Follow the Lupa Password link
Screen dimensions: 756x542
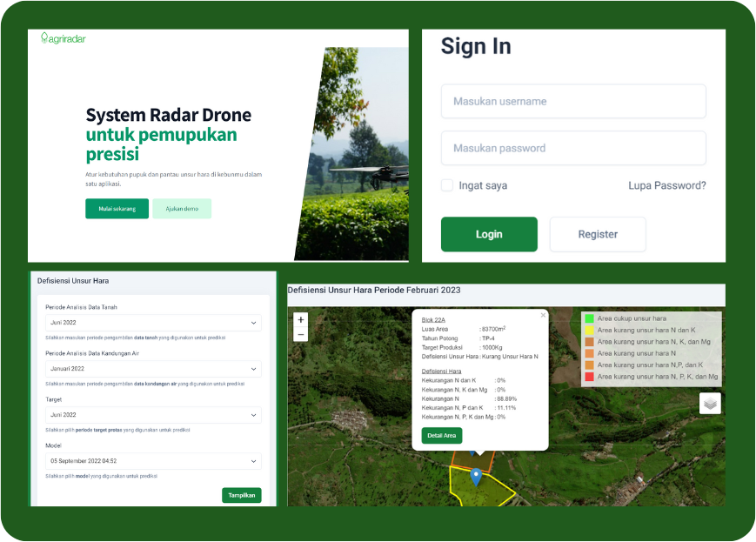tap(666, 185)
